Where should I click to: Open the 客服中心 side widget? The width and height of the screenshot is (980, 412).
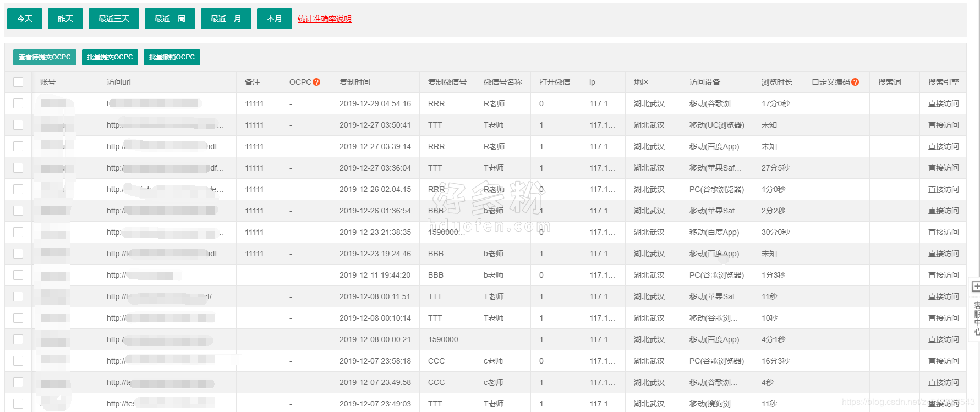click(976, 318)
